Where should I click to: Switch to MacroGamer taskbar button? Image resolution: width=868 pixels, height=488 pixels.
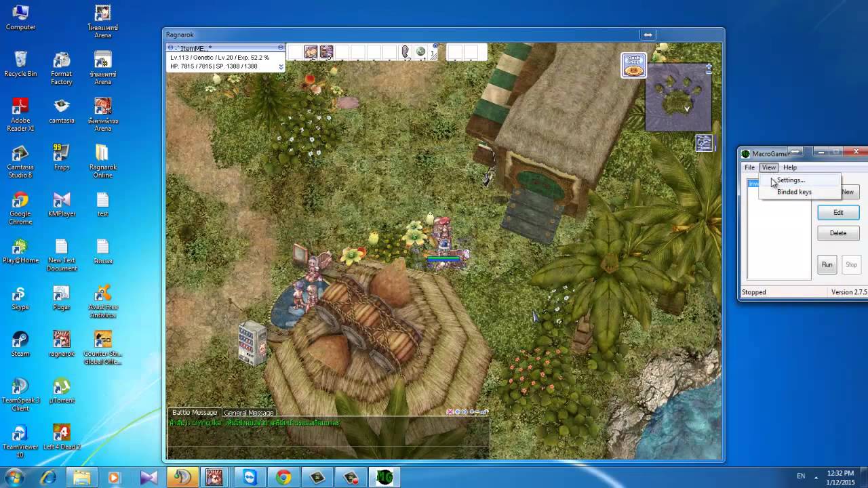click(x=384, y=477)
